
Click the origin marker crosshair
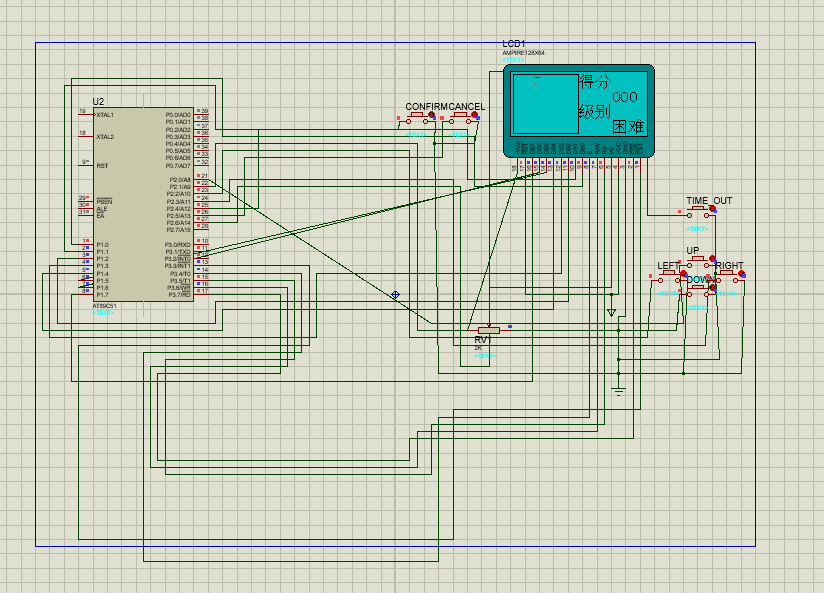396,294
